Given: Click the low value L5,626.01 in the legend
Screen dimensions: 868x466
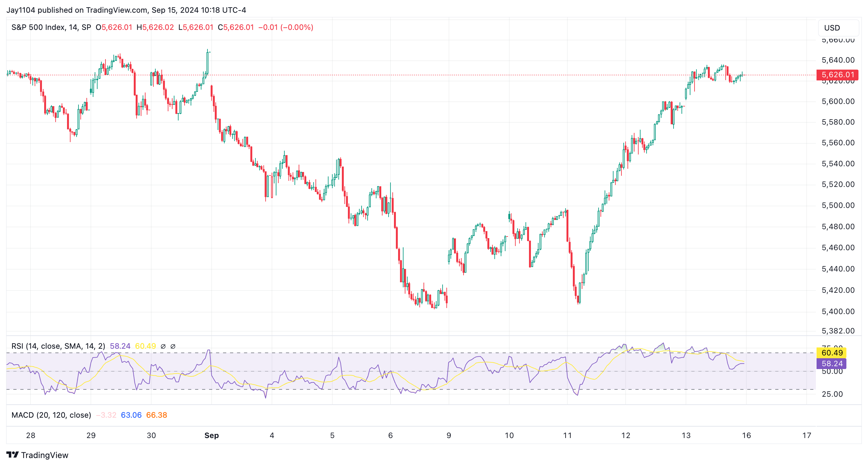Looking at the screenshot, I should (x=196, y=27).
